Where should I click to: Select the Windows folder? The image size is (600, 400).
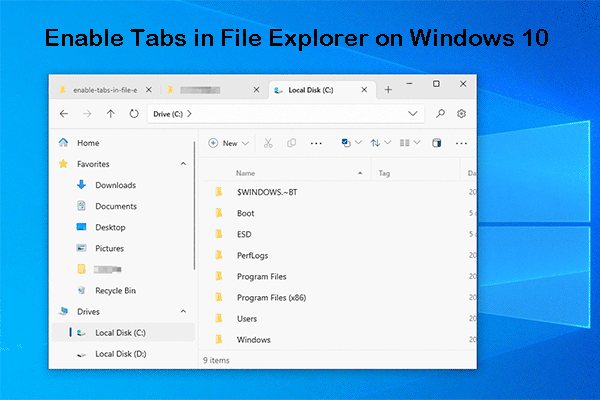coord(253,340)
